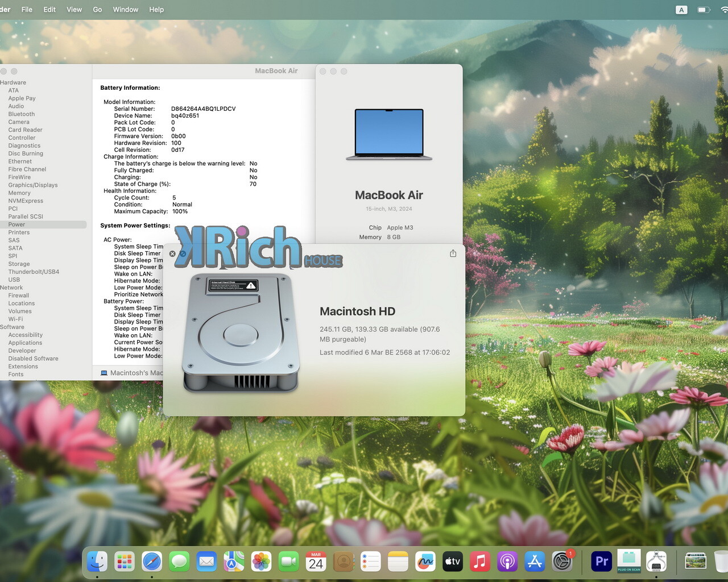Select Volumes under Network
The width and height of the screenshot is (728, 582).
click(20, 311)
